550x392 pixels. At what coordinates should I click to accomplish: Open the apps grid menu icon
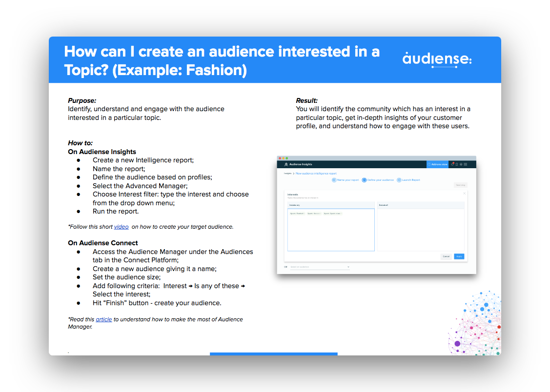[x=466, y=164]
